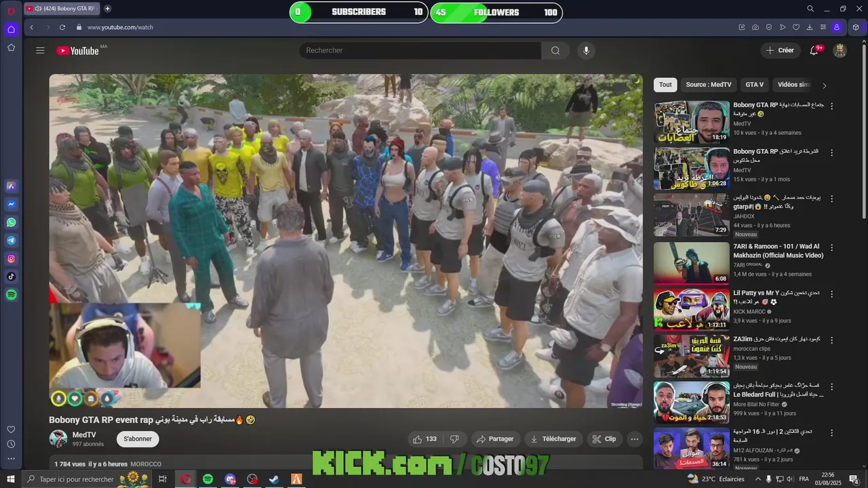Open Windows Task View
The image size is (868, 488).
point(162,479)
